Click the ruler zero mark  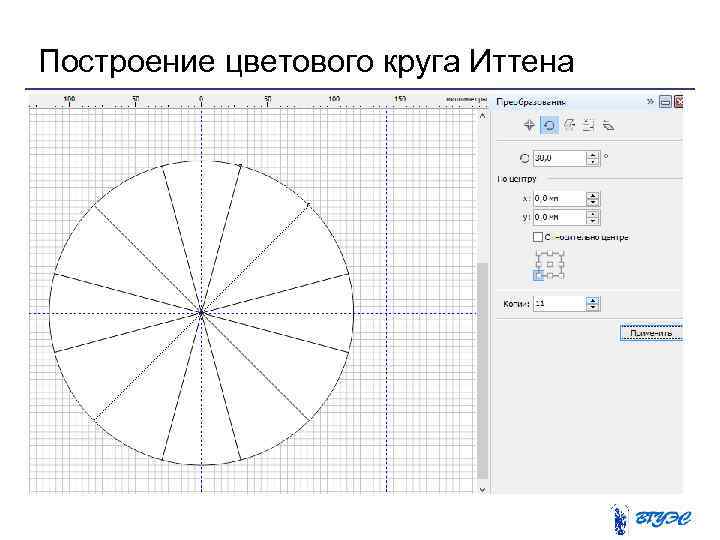tap(201, 99)
